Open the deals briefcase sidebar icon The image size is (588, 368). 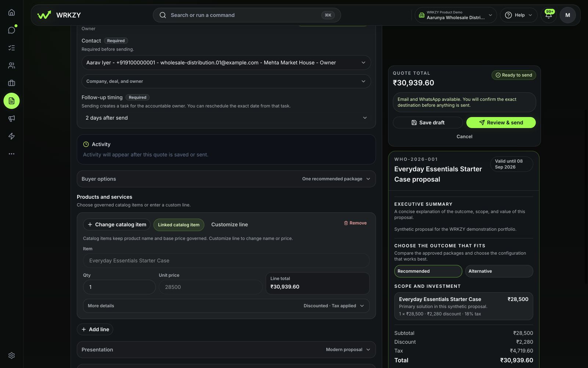tap(11, 83)
